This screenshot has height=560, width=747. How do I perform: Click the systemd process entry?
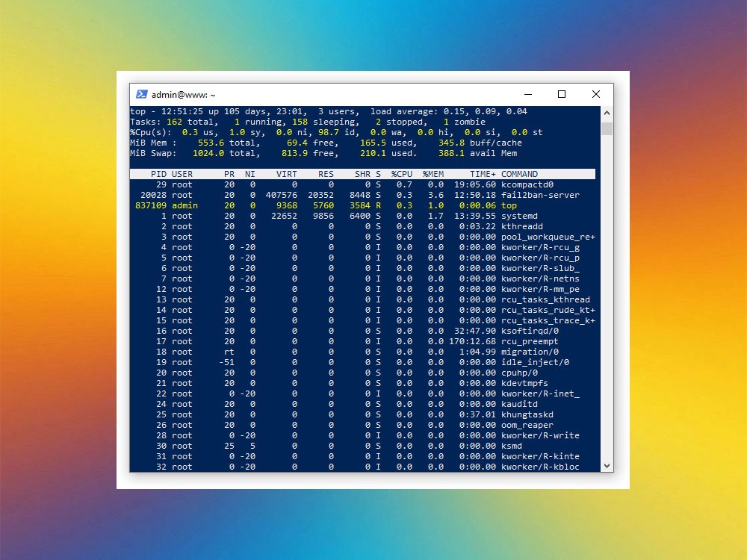click(x=336, y=216)
